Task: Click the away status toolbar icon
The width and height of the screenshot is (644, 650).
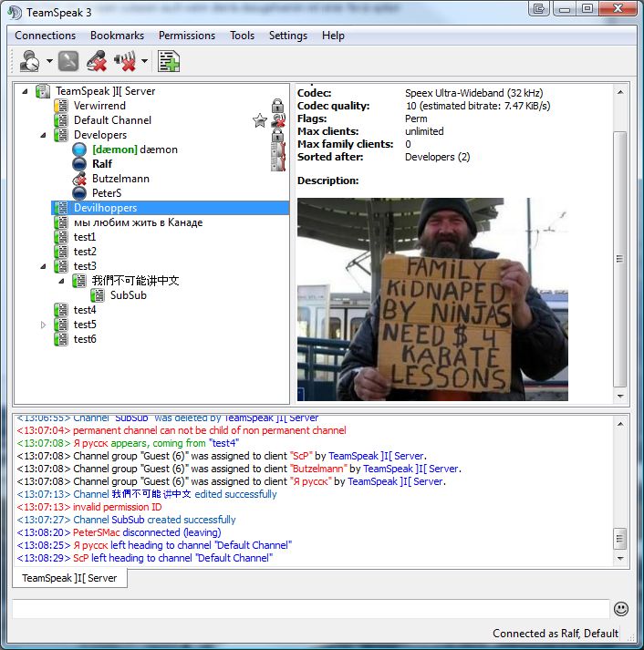Action: click(69, 62)
